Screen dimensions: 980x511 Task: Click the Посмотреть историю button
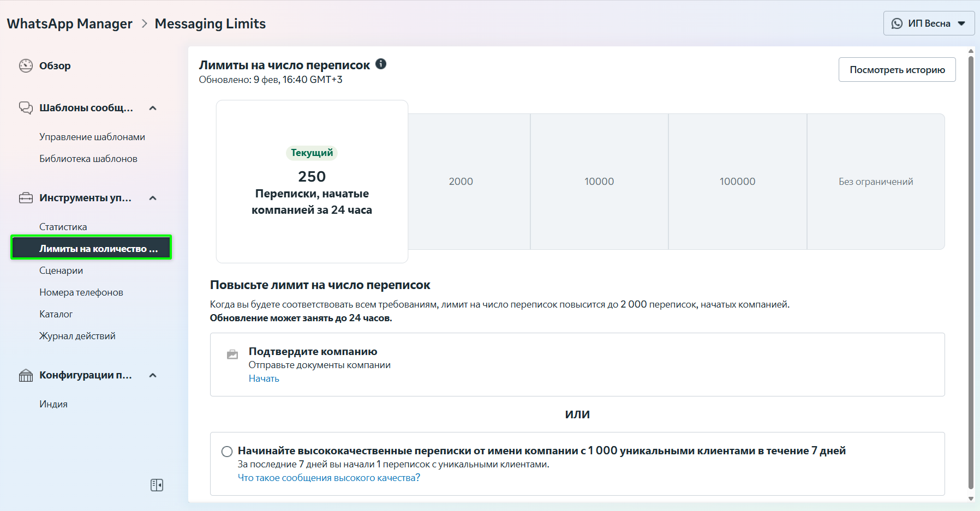click(897, 70)
